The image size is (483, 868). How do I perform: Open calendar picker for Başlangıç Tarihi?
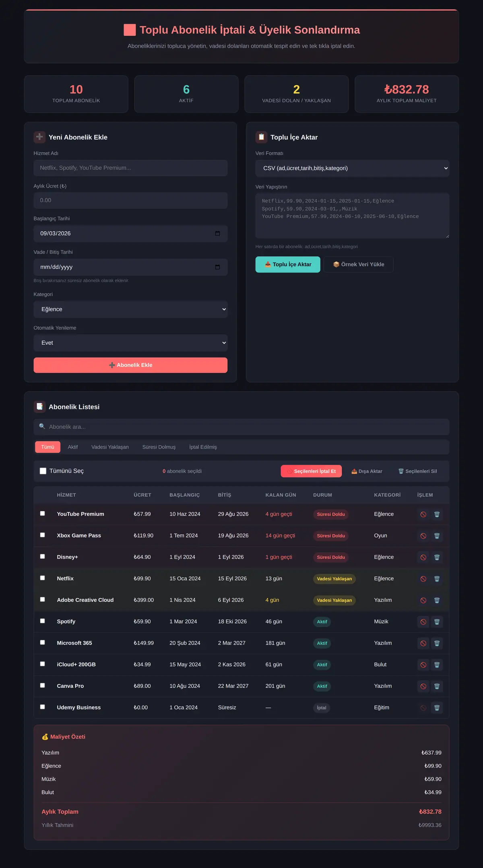point(217,234)
